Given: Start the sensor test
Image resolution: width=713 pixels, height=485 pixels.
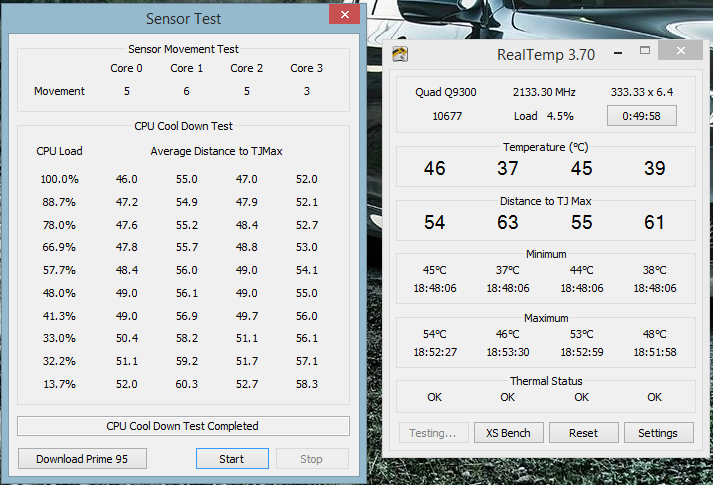Looking at the screenshot, I should coord(232,459).
